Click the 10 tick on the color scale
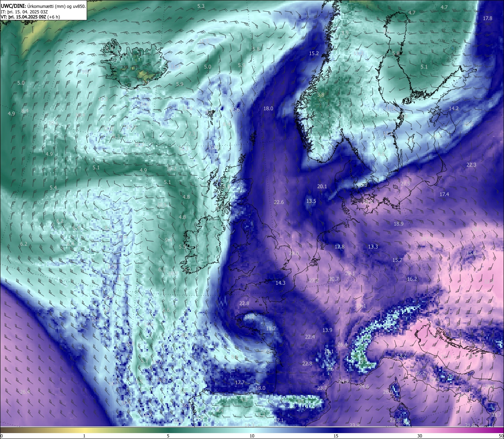The image size is (504, 439). tap(252, 436)
